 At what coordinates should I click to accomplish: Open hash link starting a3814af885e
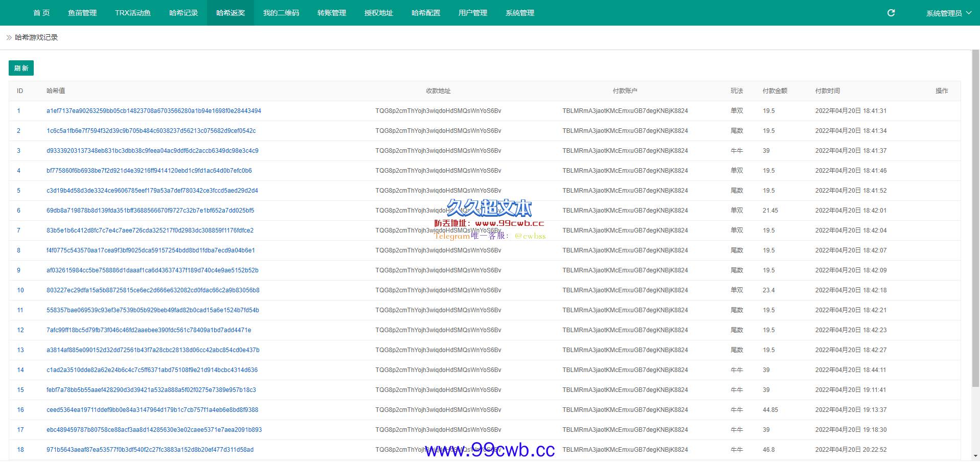[x=153, y=350]
